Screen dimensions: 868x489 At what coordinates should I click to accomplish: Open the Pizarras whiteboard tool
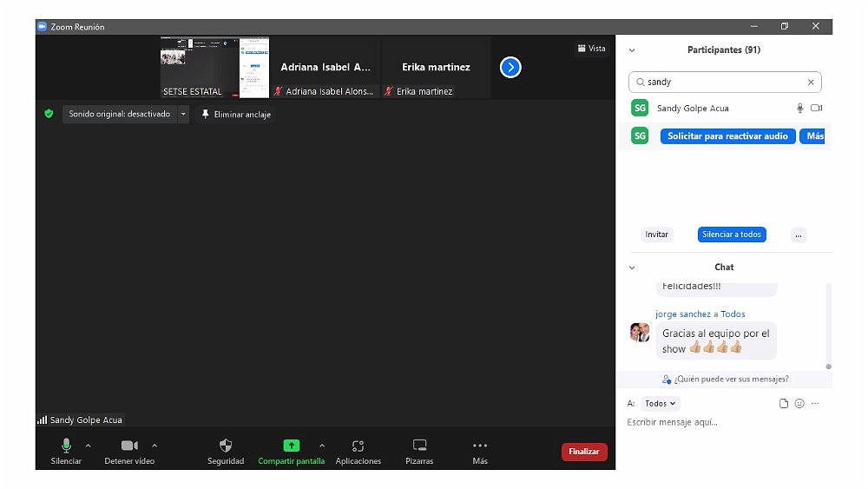pos(419,446)
